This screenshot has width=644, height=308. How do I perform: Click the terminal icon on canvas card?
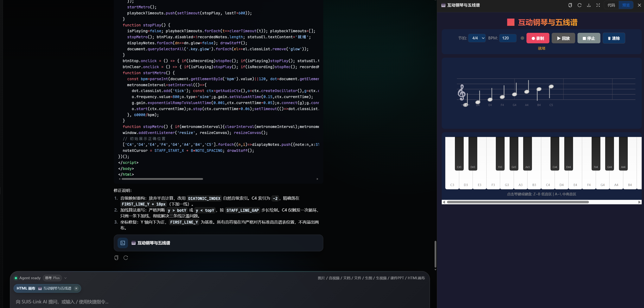pos(123,243)
